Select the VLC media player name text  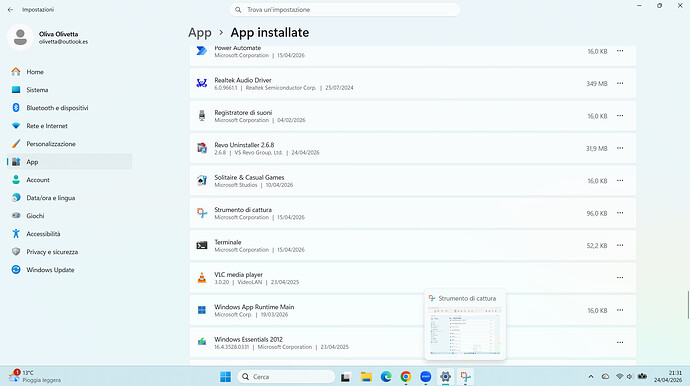coord(239,275)
